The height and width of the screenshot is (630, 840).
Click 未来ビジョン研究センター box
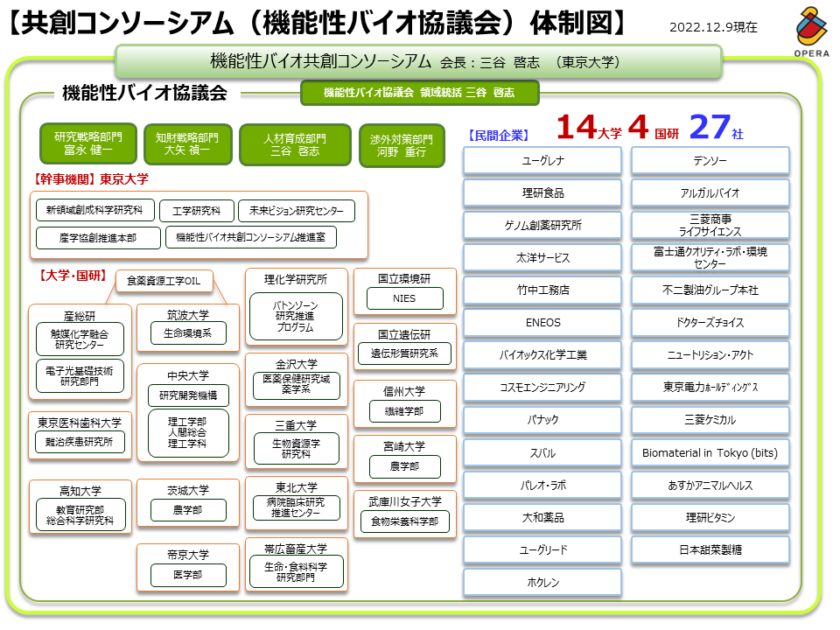point(297,211)
